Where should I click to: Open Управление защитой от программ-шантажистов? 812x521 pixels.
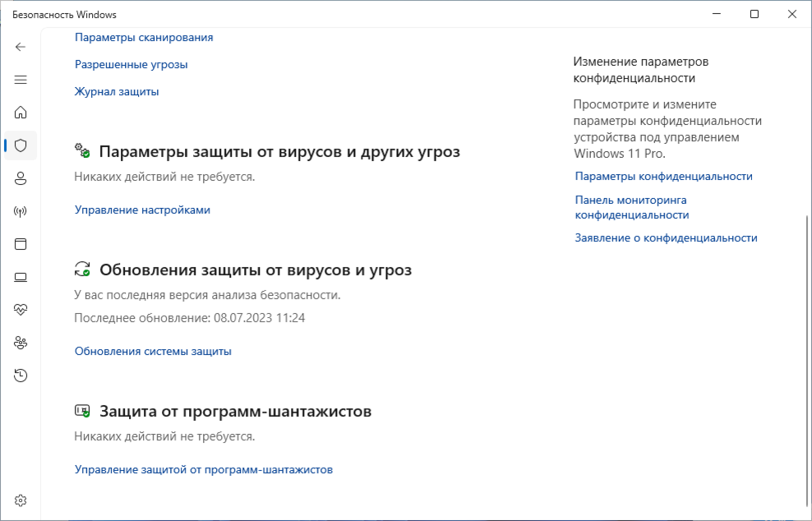pyautogui.click(x=203, y=469)
